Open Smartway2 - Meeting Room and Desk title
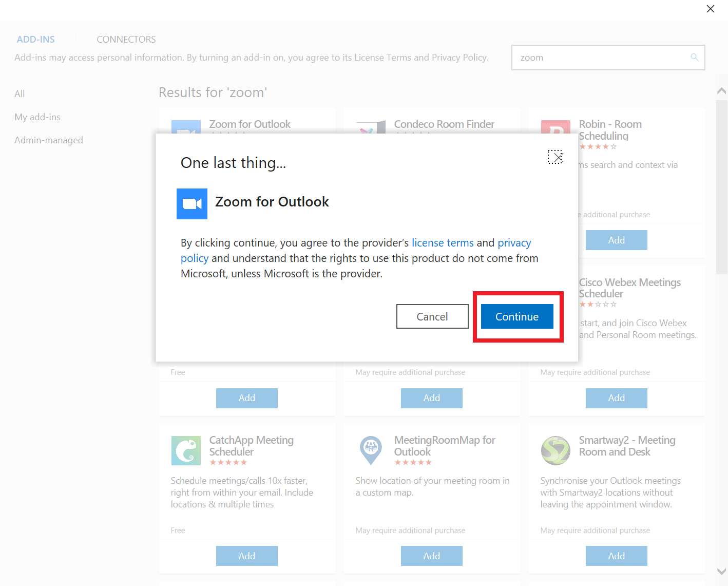The image size is (728, 586). (627, 446)
